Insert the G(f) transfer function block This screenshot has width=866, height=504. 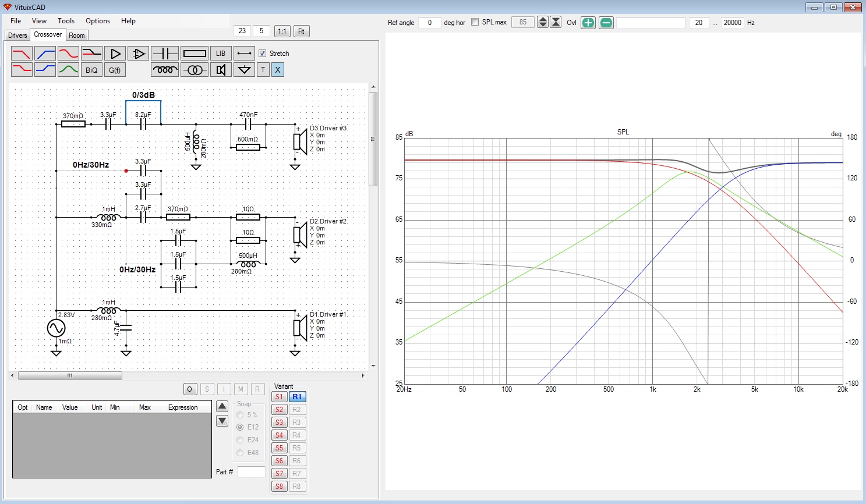[x=115, y=70]
